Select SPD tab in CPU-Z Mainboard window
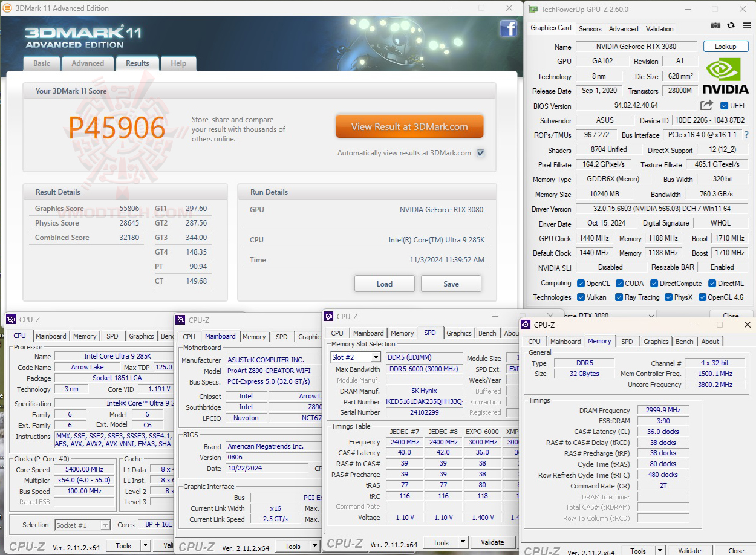This screenshot has width=756, height=555. pos(282,337)
